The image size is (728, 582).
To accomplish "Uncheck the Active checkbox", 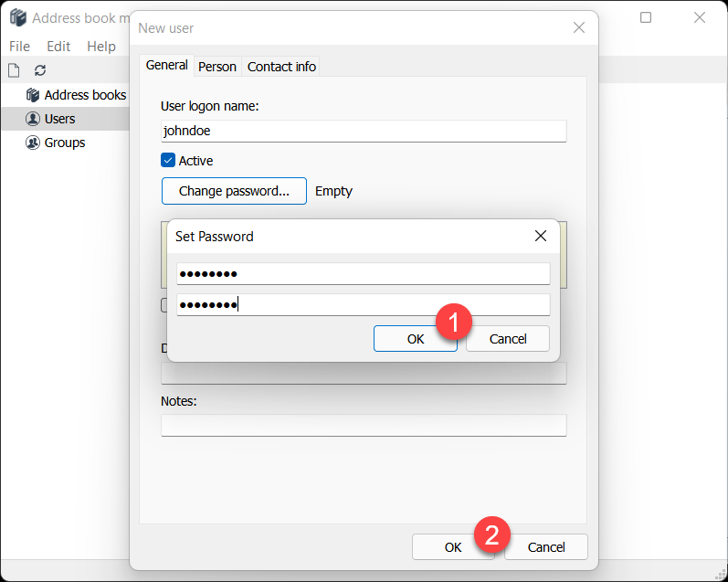I will pos(168,161).
